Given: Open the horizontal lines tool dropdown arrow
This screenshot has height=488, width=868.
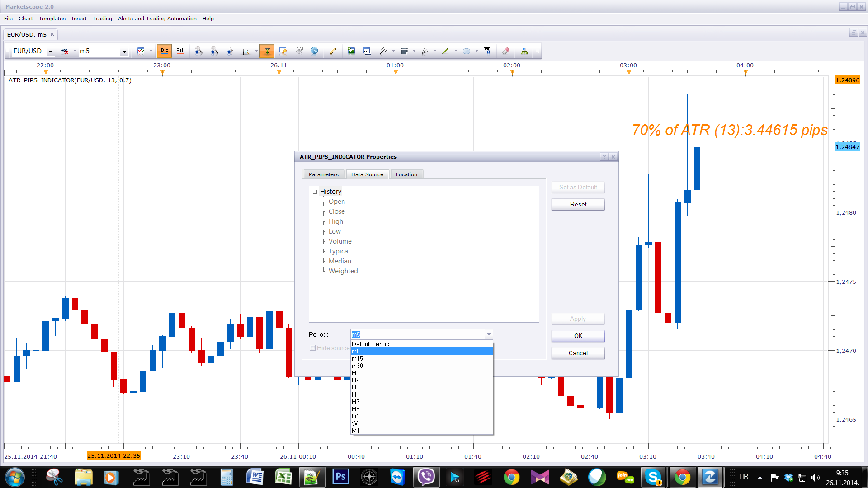Looking at the screenshot, I should tap(414, 51).
